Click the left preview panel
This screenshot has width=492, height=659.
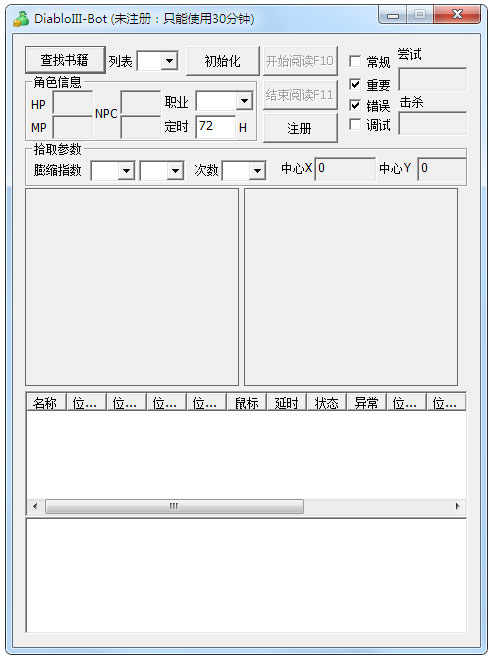tap(132, 287)
